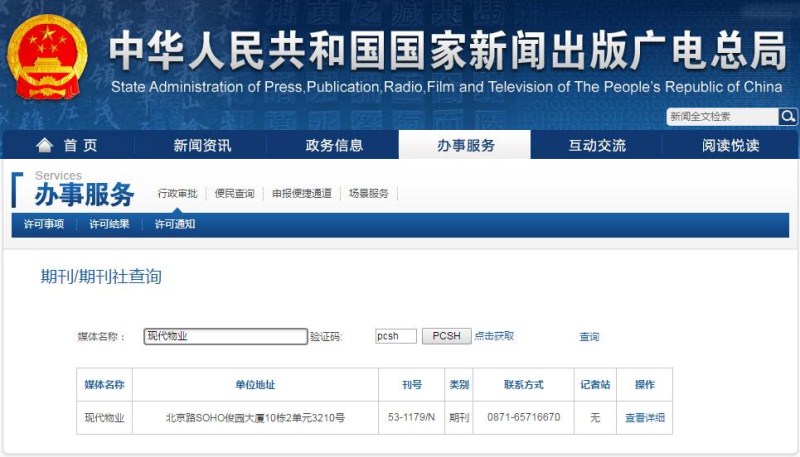Click the 验证码 input field
This screenshot has width=800, height=457.
[x=396, y=336]
